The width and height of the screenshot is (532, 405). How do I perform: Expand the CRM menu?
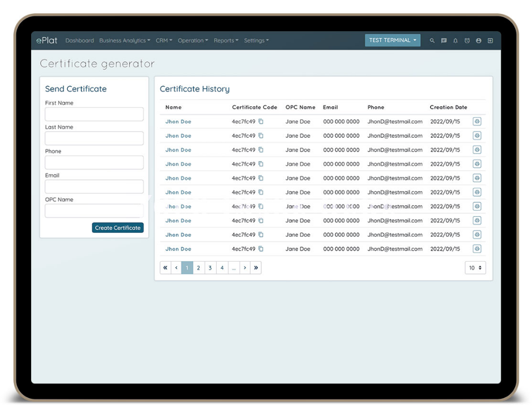pos(164,41)
